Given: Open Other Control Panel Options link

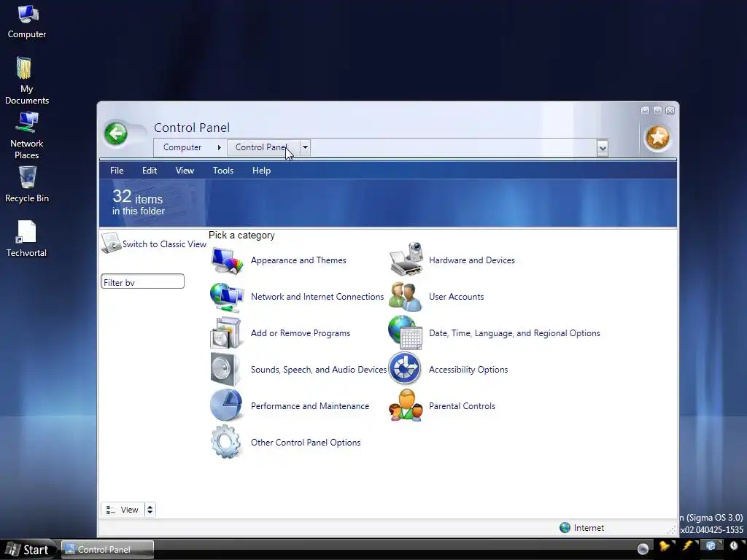Looking at the screenshot, I should (x=306, y=443).
